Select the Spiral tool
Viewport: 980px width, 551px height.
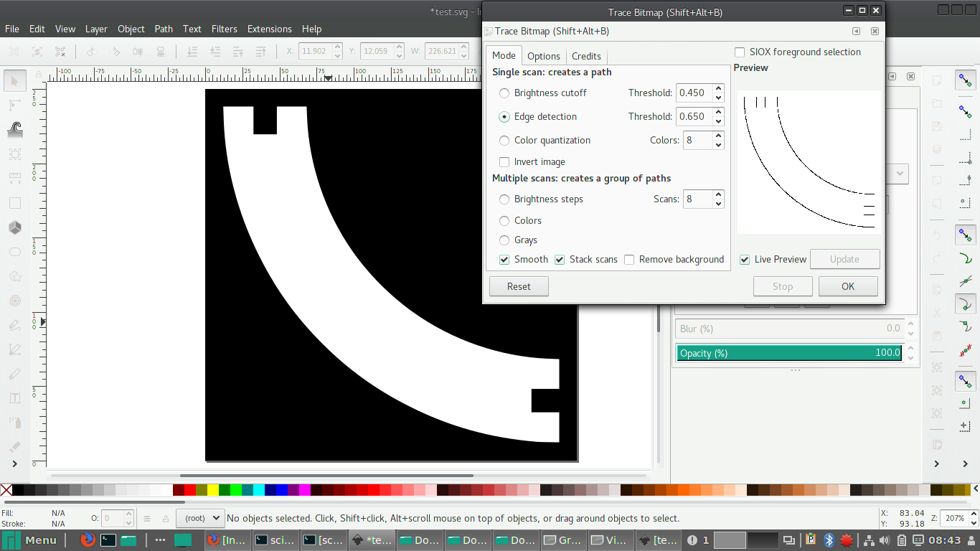14,301
